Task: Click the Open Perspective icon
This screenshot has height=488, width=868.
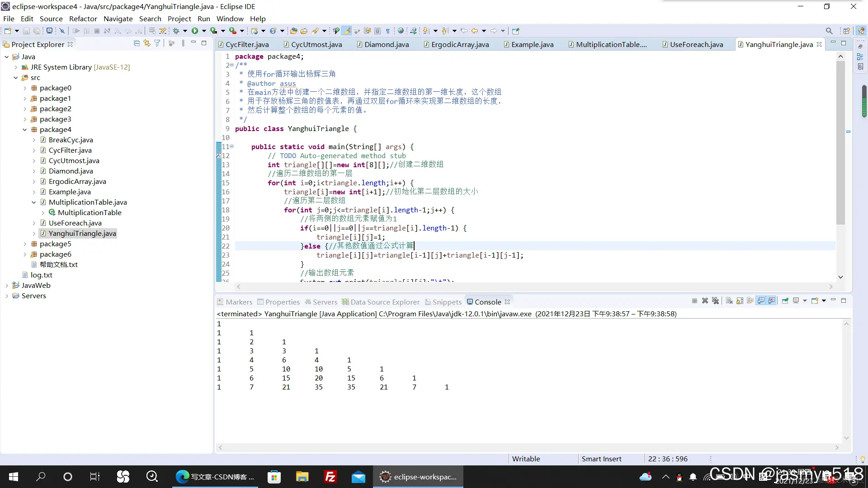Action: (x=846, y=31)
